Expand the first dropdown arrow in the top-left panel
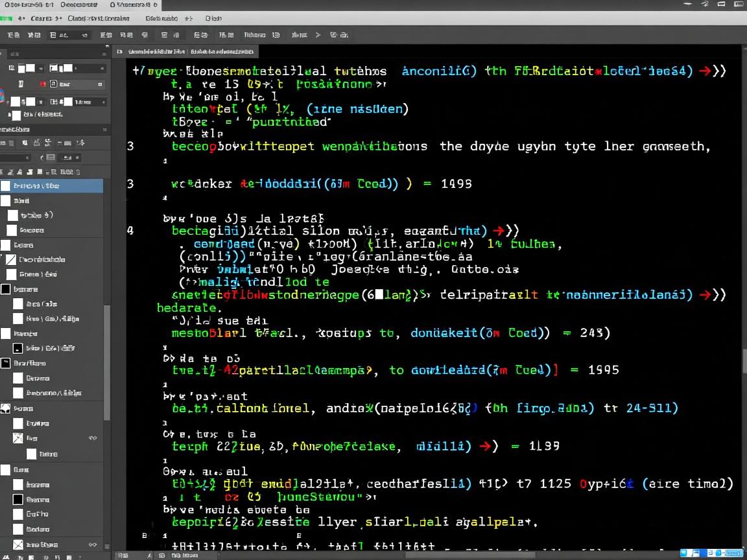The width and height of the screenshot is (747, 560). pos(40,68)
